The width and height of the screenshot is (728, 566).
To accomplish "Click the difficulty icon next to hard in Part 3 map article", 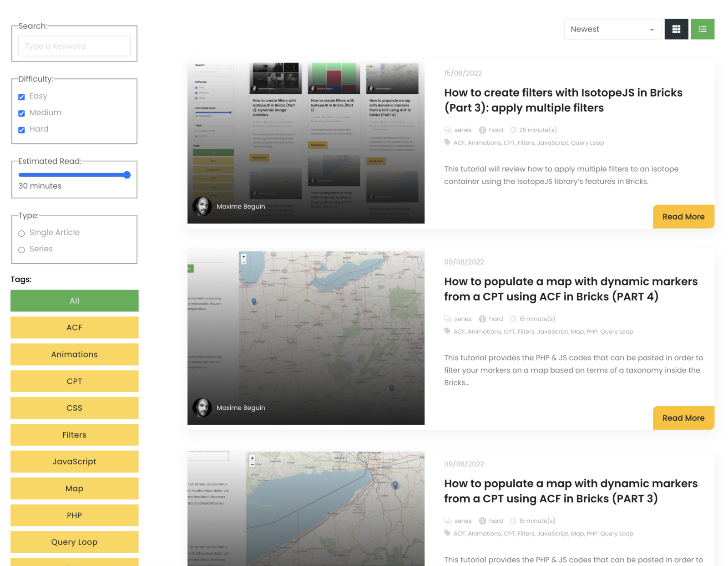I will click(482, 521).
